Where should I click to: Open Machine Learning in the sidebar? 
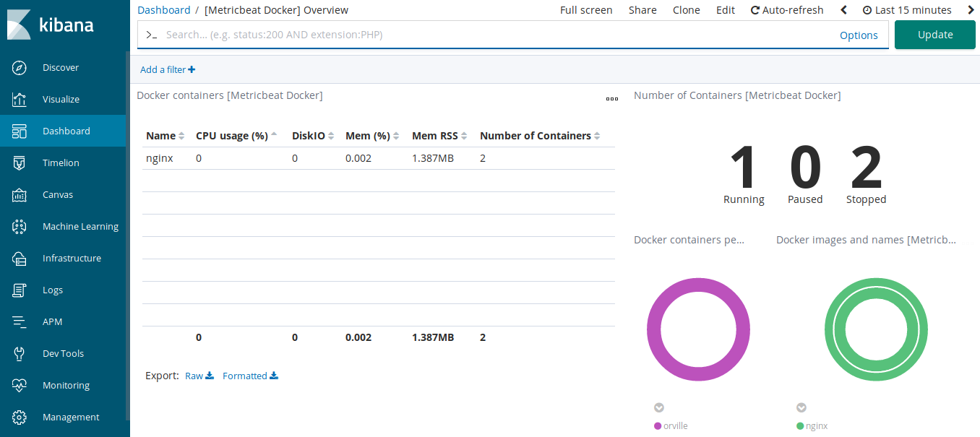coord(80,226)
